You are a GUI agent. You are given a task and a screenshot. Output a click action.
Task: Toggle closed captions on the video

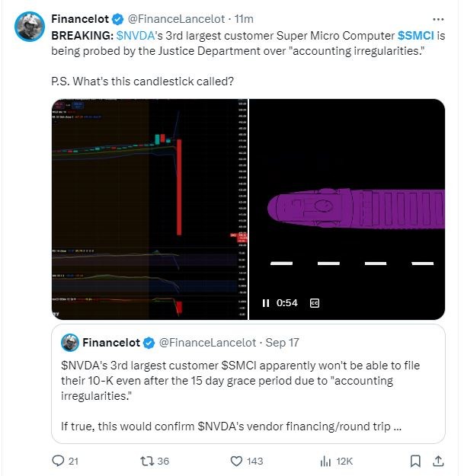tap(314, 302)
